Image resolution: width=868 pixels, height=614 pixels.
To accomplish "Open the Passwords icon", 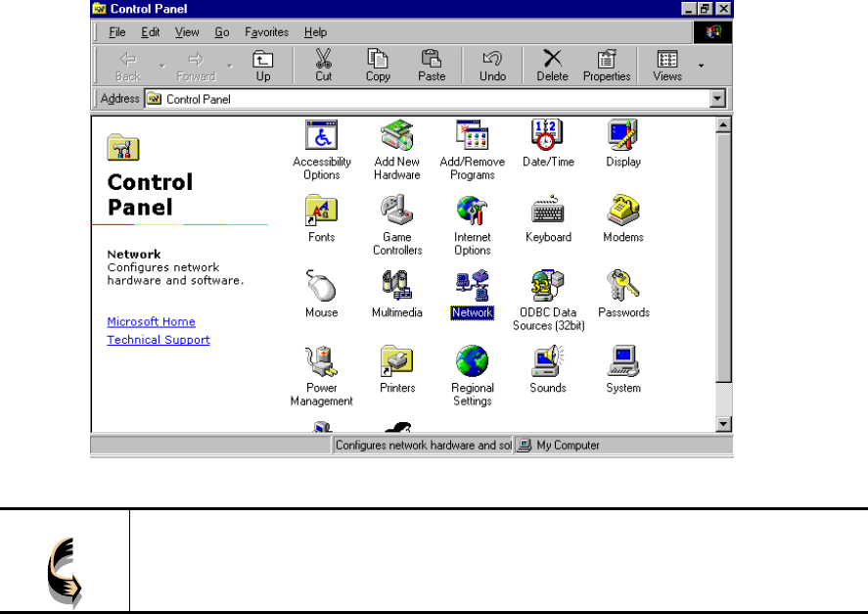I will pos(623,294).
